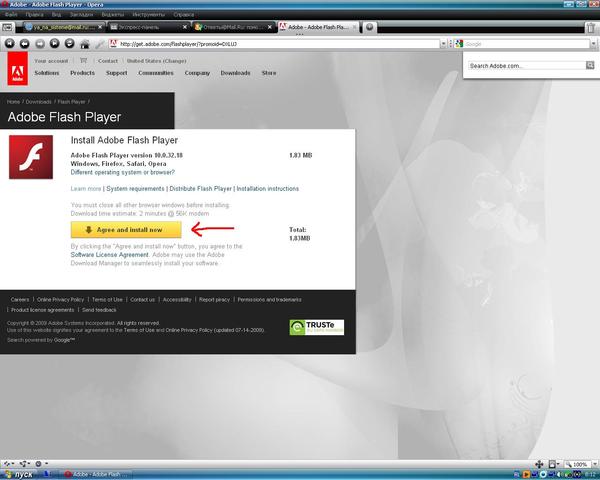Close the mail.ru tab
This screenshot has height=480, width=600.
click(x=100, y=27)
